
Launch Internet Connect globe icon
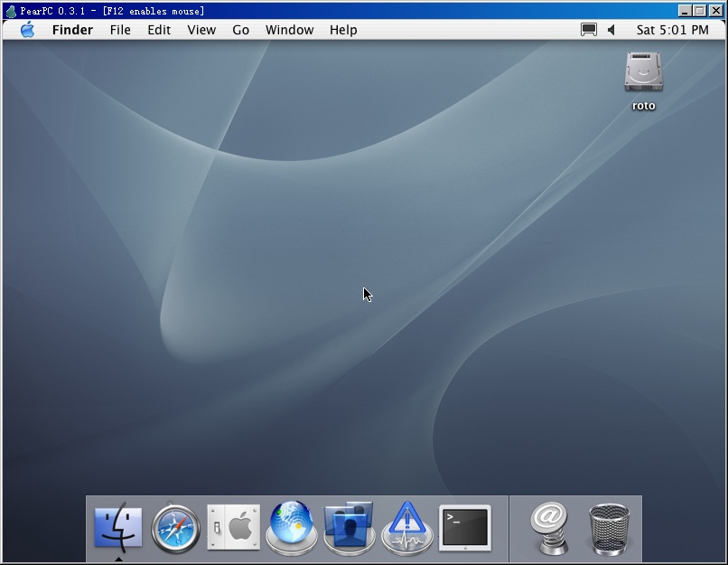click(x=292, y=527)
